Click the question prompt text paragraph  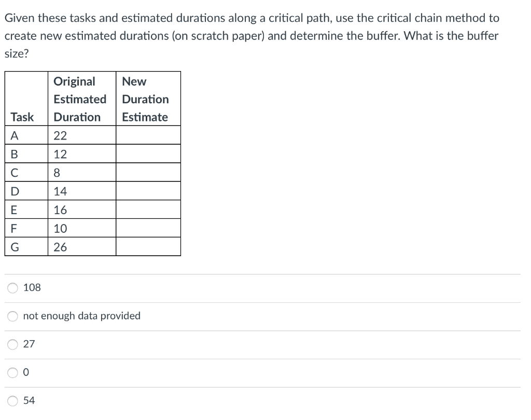251,35
